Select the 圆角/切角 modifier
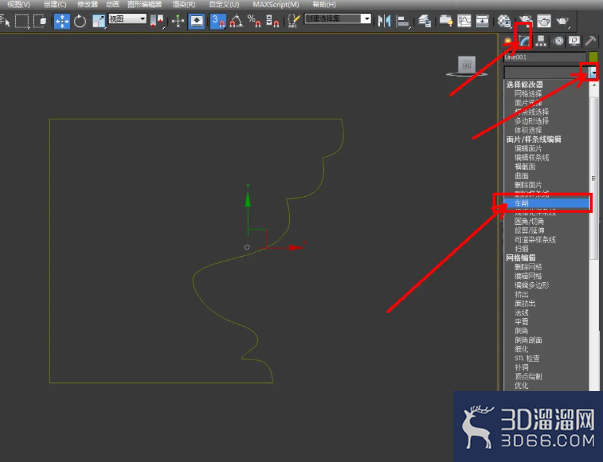Image resolution: width=603 pixels, height=462 pixels. click(529, 221)
